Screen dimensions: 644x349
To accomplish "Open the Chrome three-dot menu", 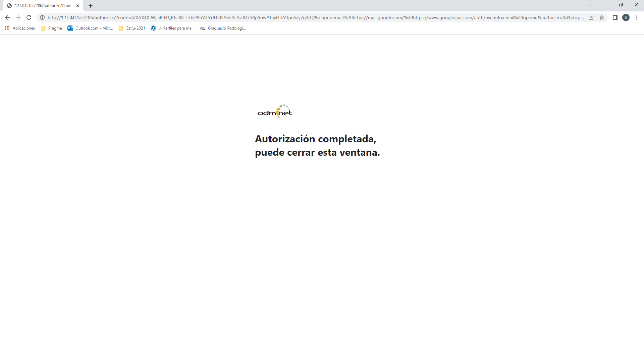I will tap(637, 17).
